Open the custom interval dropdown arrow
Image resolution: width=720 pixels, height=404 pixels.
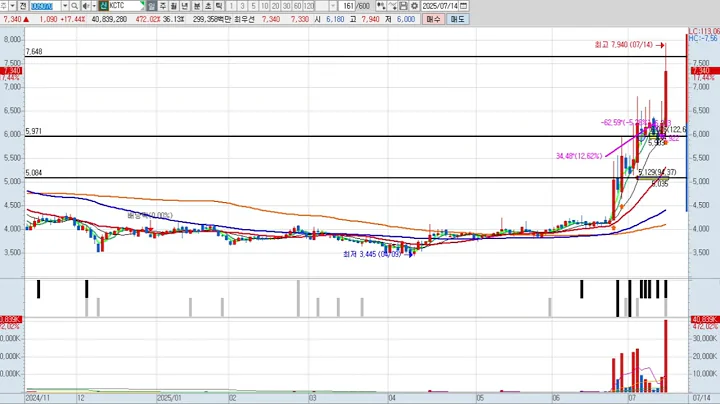(333, 6)
